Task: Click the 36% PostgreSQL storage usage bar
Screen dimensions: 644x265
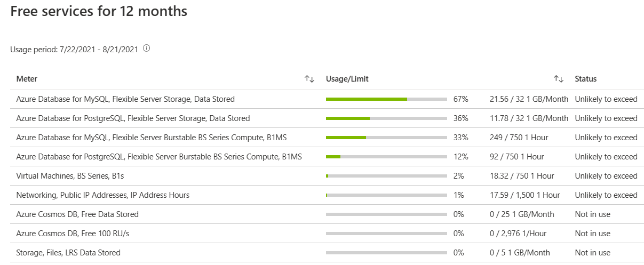Action: 386,118
